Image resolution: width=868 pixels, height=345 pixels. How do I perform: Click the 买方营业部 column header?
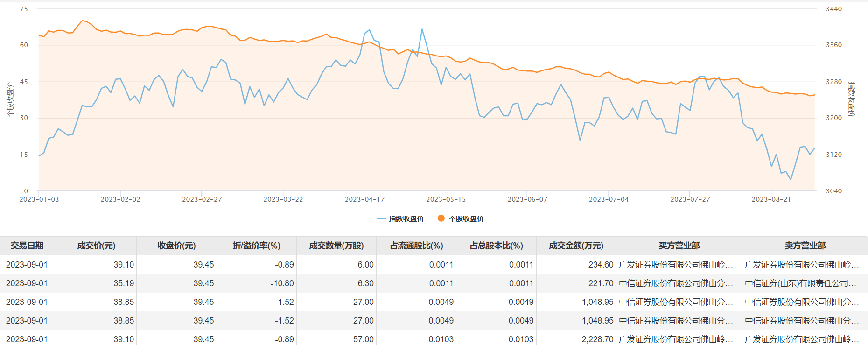679,246
